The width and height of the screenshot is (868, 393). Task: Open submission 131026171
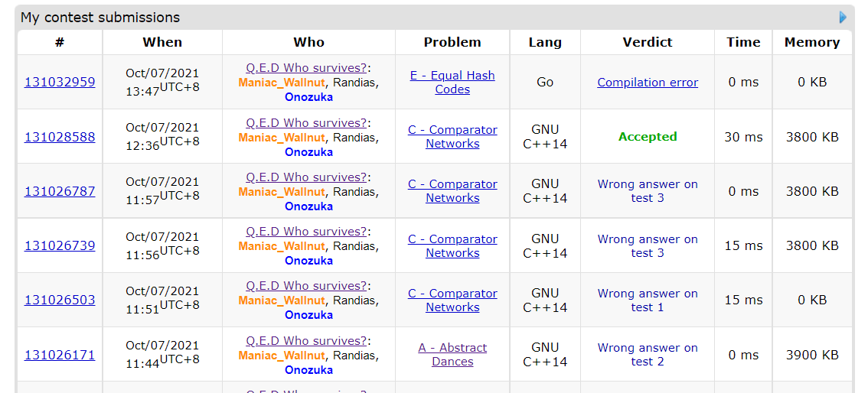point(60,355)
